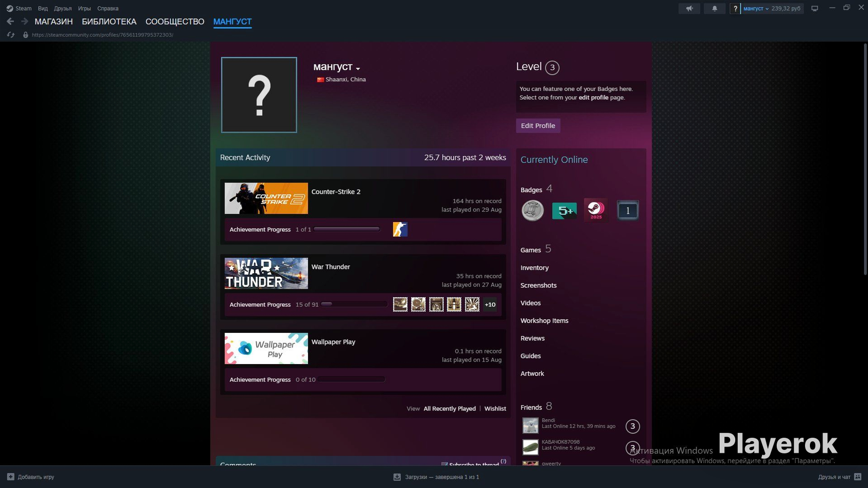Open the silver coin community badge
This screenshot has height=488, width=868.
[533, 210]
